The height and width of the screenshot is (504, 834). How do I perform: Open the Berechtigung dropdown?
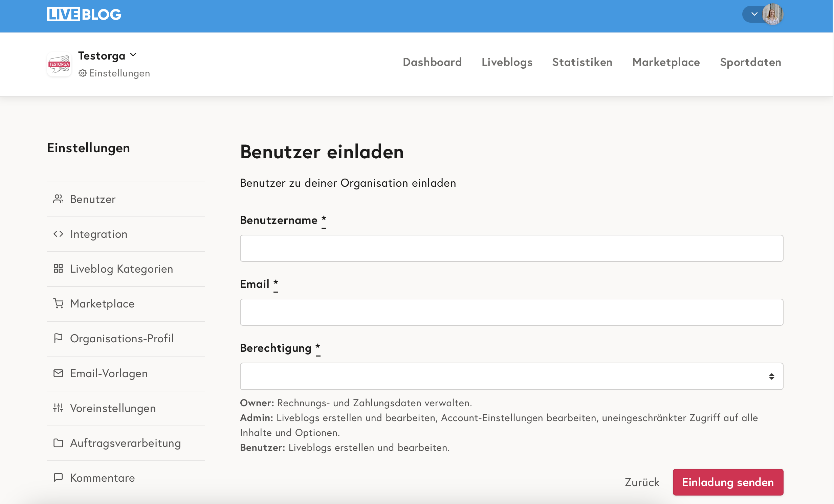click(511, 376)
